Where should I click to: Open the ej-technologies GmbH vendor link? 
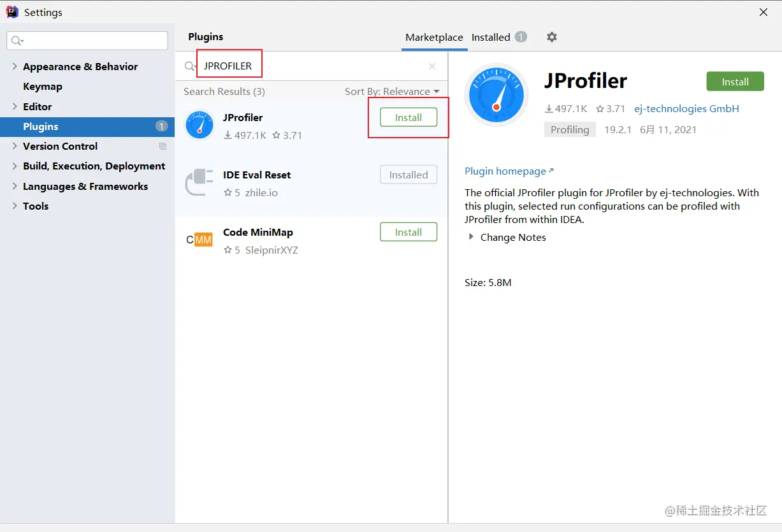coord(686,108)
